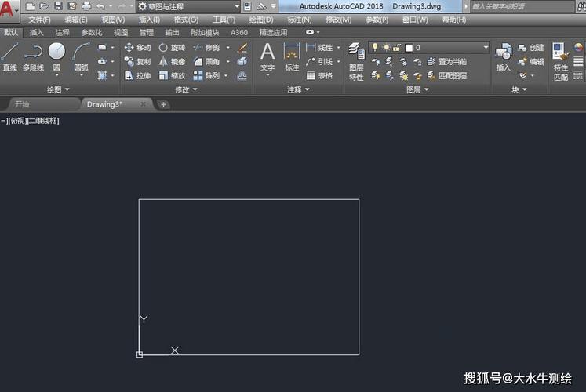Open the 格式(O) menu

pos(186,20)
